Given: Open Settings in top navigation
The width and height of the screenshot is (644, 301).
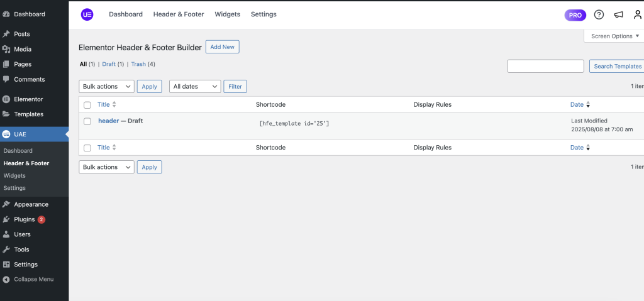Looking at the screenshot, I should tap(264, 14).
